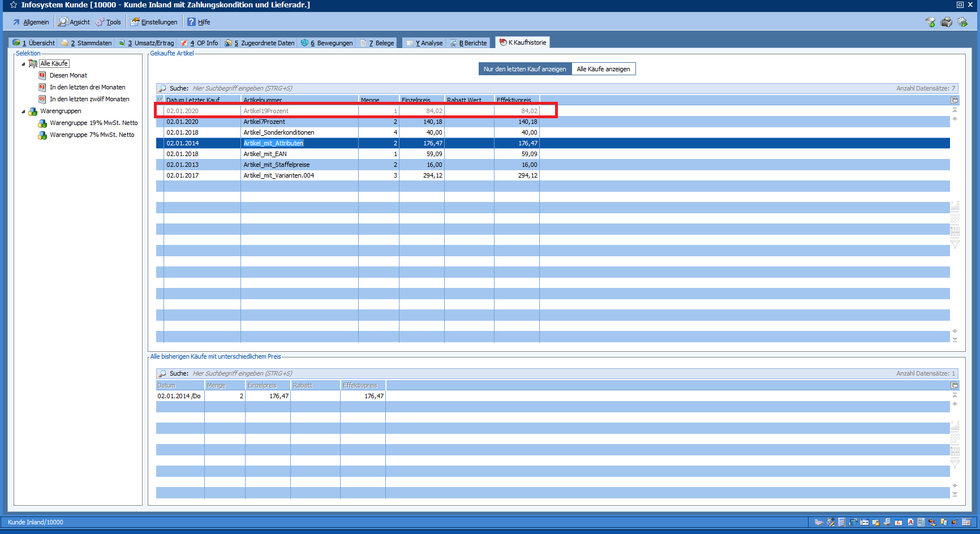Image resolution: width=980 pixels, height=534 pixels.
Task: Collapse the 'Alle Käufe' tree node
Action: point(23,64)
